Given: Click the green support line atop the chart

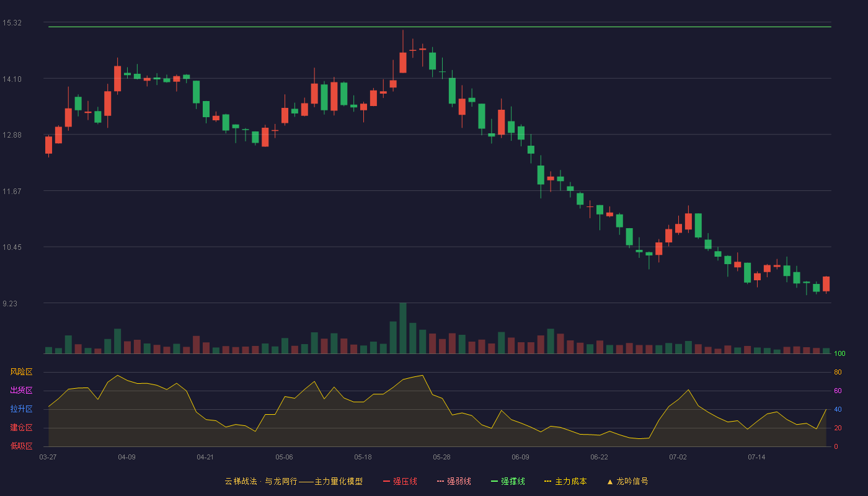Looking at the screenshot, I should pos(440,27).
